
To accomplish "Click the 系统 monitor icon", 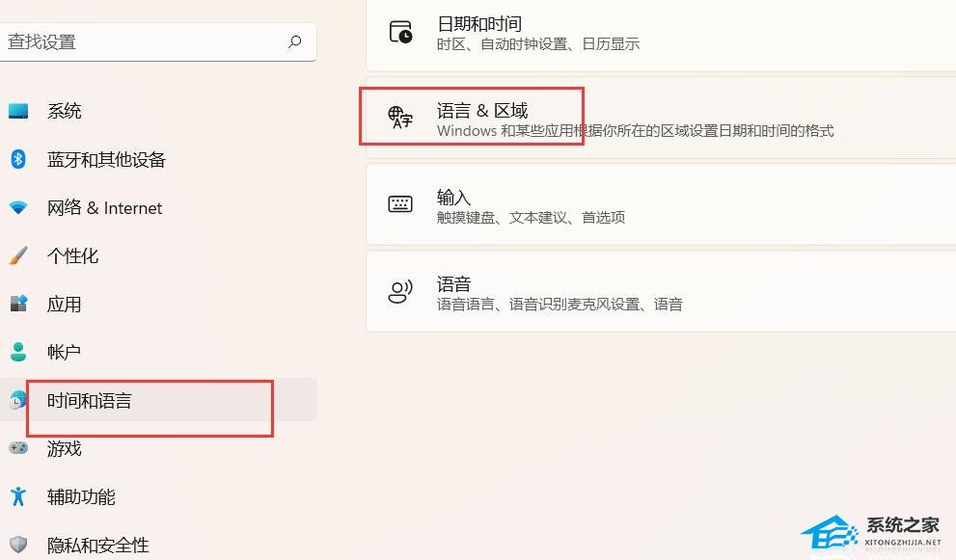I will pos(18,111).
